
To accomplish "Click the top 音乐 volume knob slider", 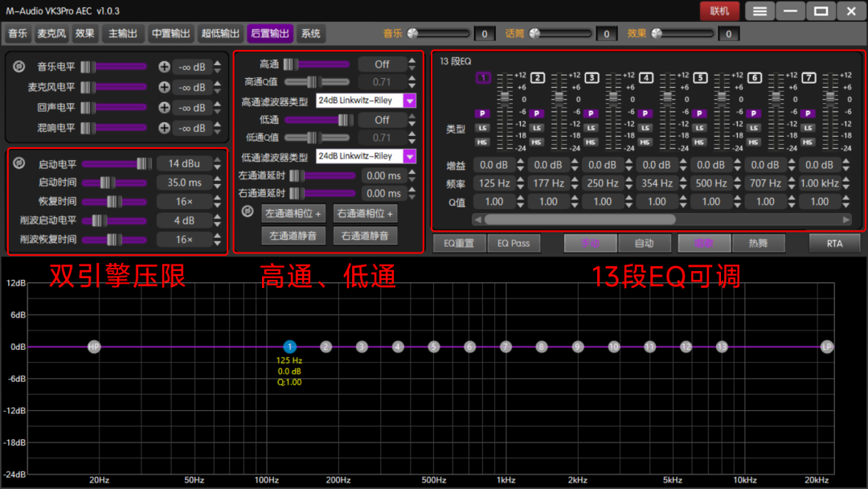I will 439,34.
